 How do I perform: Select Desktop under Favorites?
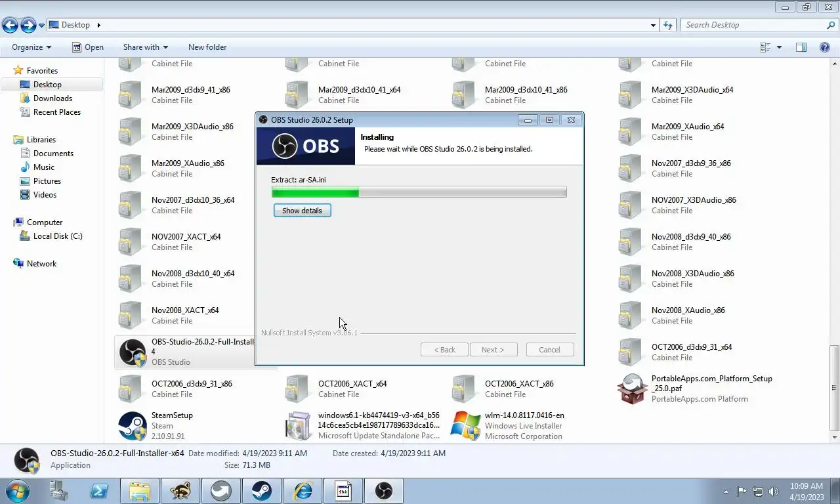click(x=47, y=85)
